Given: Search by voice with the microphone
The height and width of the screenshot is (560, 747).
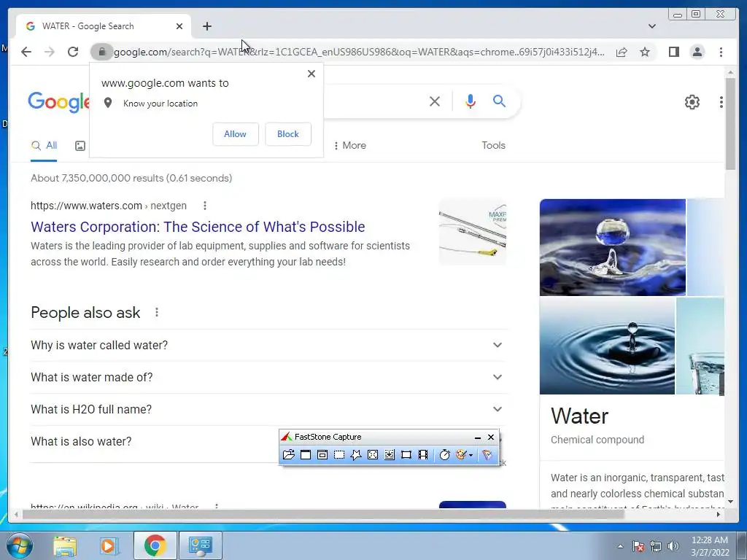Looking at the screenshot, I should click(x=471, y=101).
